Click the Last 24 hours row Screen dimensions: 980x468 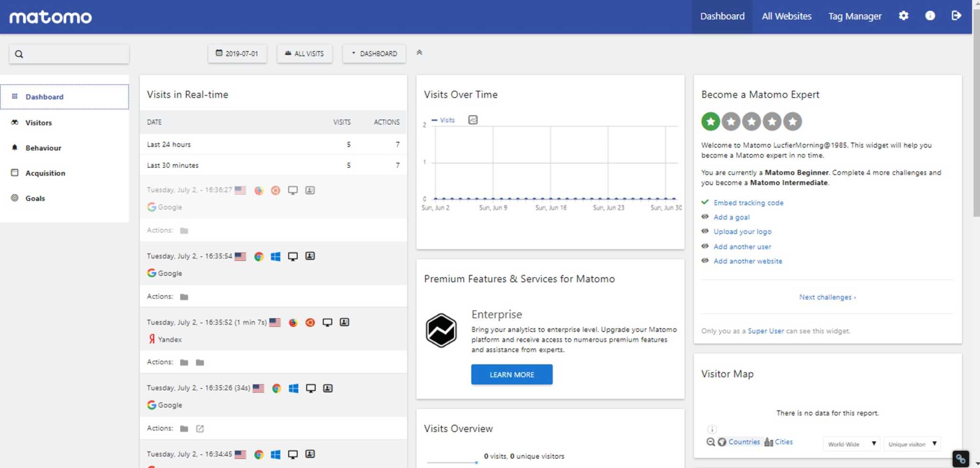point(273,145)
